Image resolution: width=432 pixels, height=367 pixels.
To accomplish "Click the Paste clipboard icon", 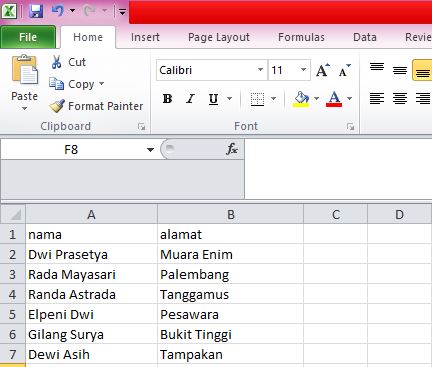I will (25, 70).
